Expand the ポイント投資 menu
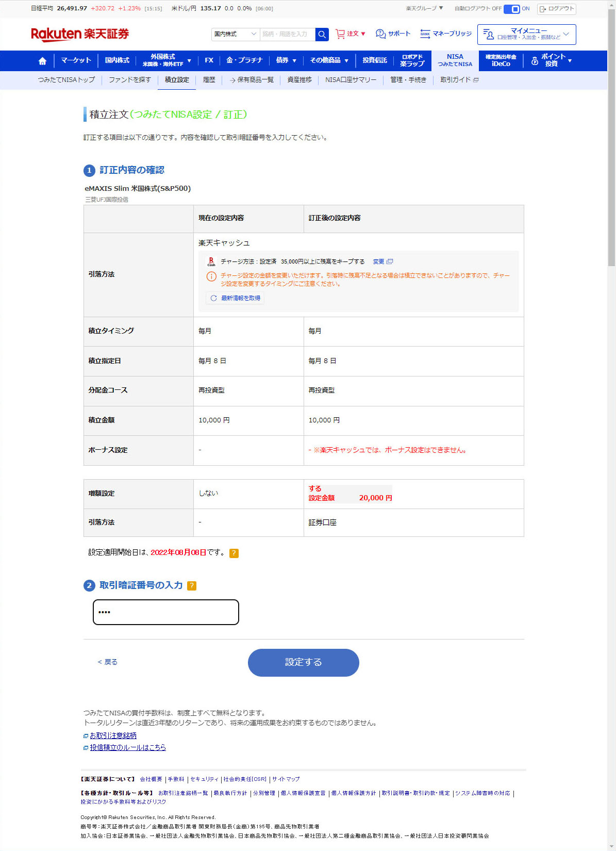This screenshot has width=616, height=851. pyautogui.click(x=551, y=61)
